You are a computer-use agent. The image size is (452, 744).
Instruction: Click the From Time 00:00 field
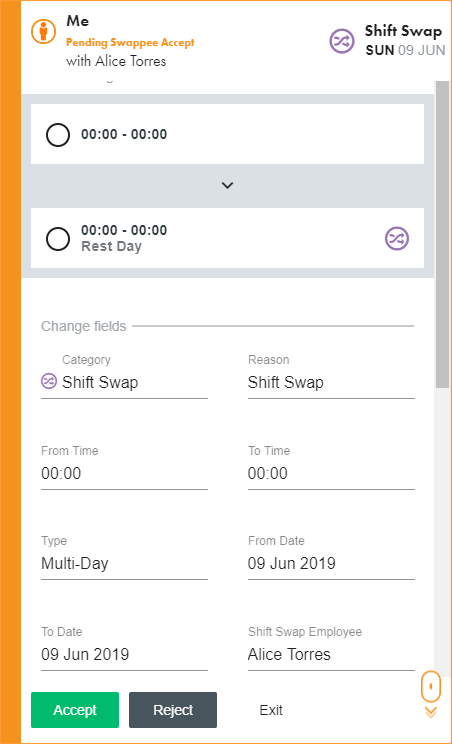click(x=124, y=474)
